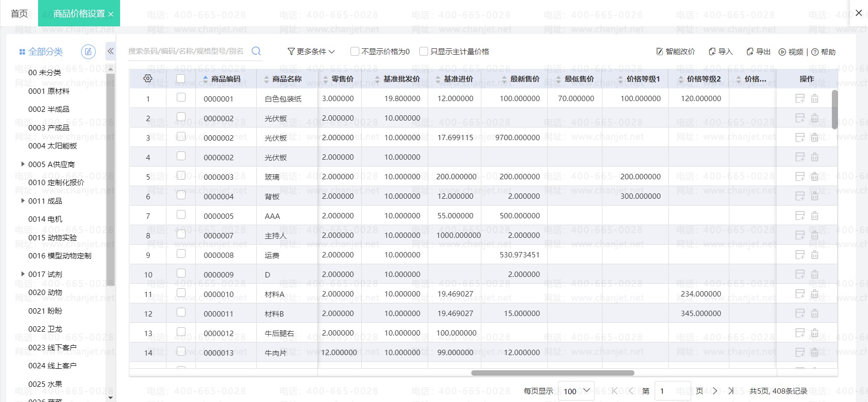Toggle the select-all rows checkbox

pyautogui.click(x=181, y=78)
